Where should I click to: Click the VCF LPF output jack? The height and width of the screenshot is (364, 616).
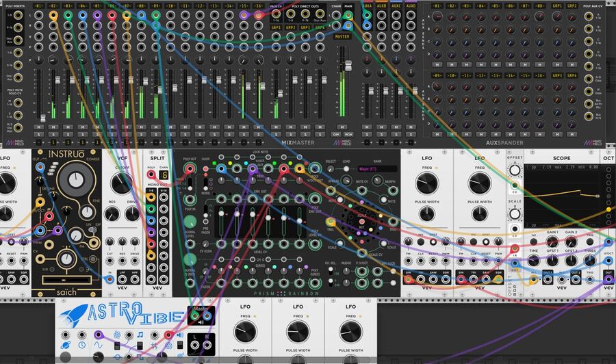pos(123,280)
